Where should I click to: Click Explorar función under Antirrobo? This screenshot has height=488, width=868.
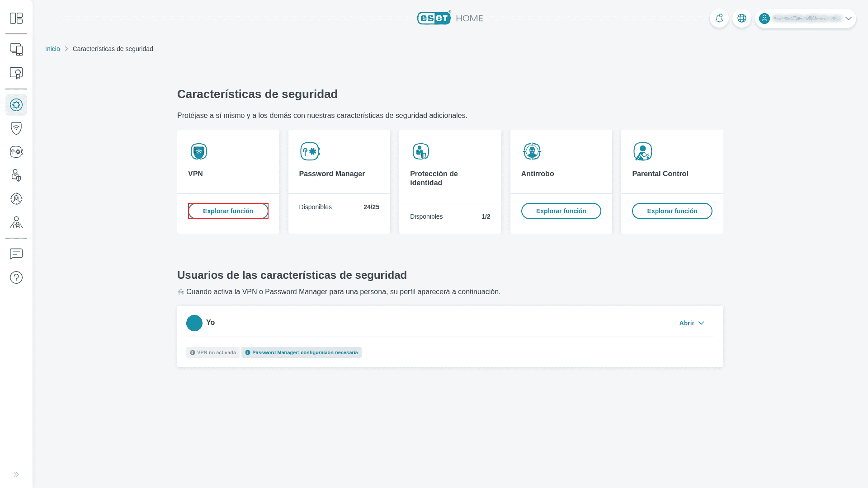tap(561, 211)
